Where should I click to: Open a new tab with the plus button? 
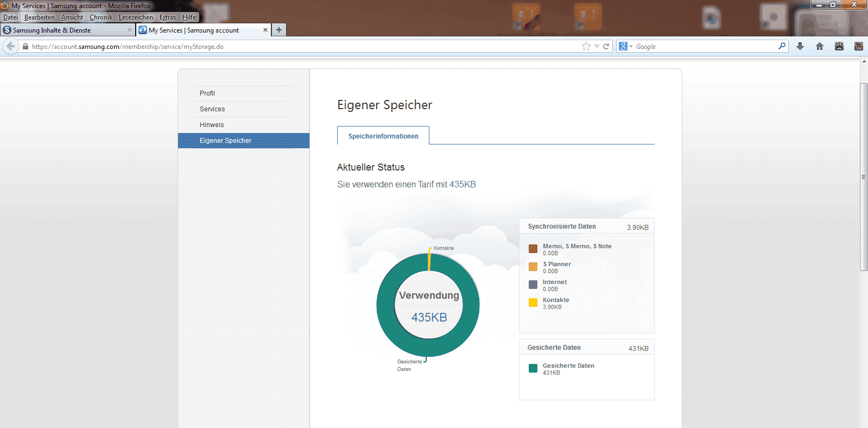click(x=278, y=30)
